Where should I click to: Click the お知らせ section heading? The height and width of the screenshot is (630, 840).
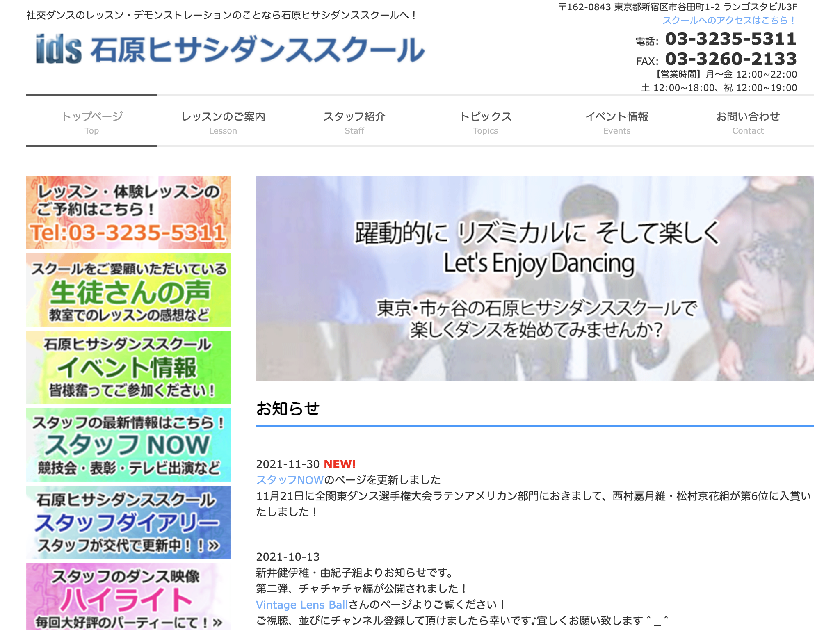pyautogui.click(x=288, y=409)
